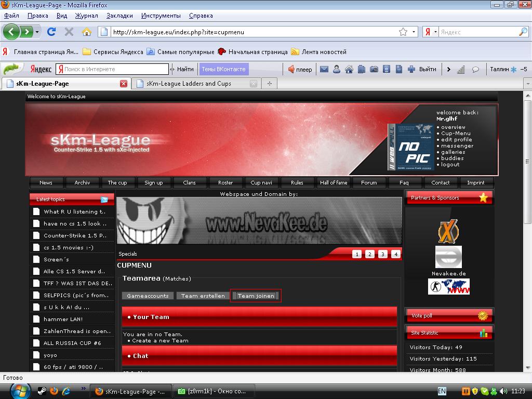Toggle the Yandex bar player speaker icon
532x399 pixels.
pyautogui.click(x=291, y=69)
